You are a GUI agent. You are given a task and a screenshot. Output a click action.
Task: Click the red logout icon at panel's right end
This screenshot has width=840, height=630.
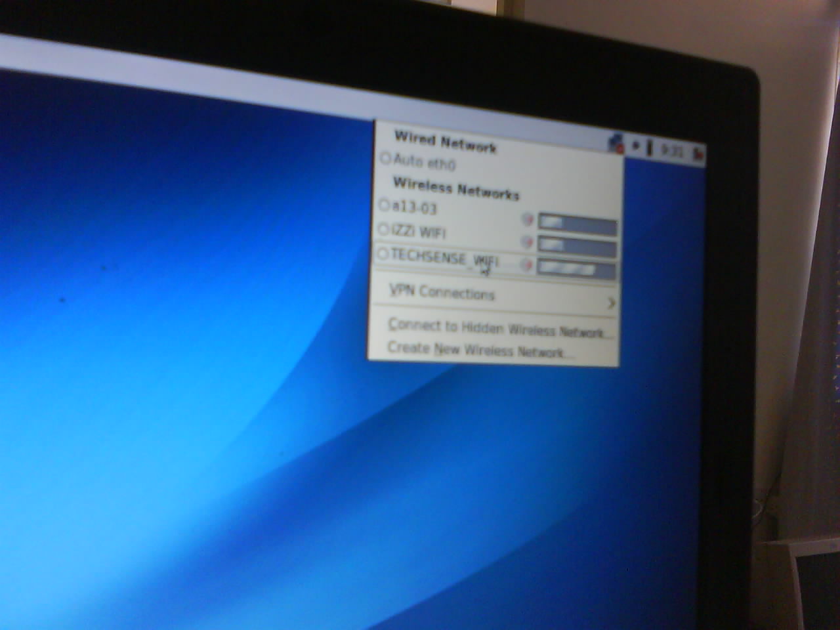pos(699,154)
